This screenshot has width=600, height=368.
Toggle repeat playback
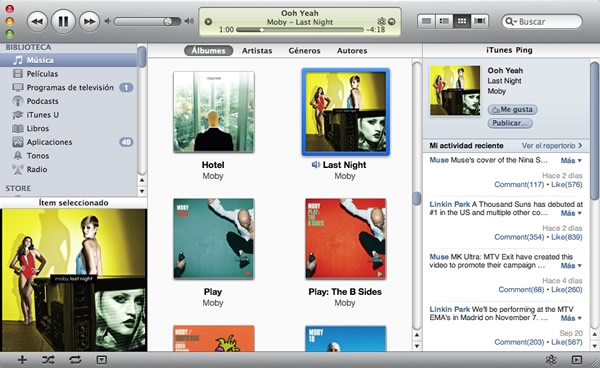(75, 360)
